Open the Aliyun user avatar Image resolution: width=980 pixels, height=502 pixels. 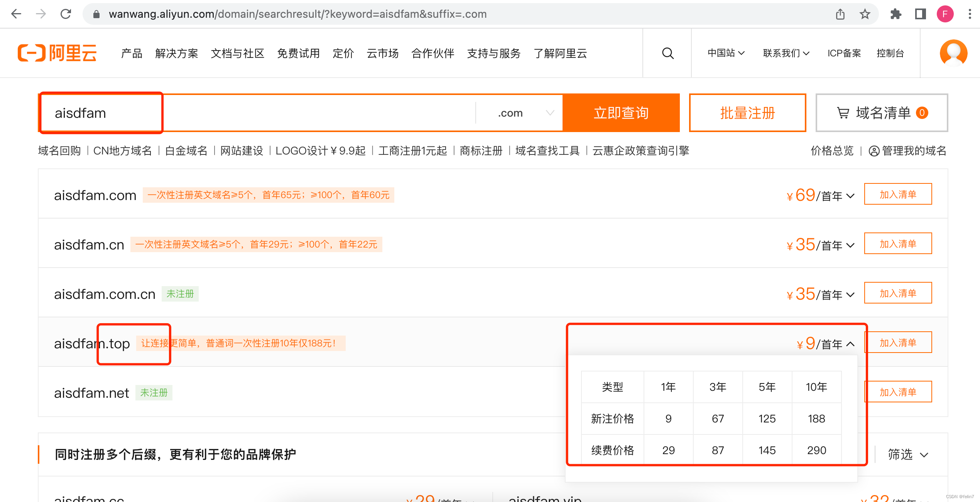(x=953, y=53)
